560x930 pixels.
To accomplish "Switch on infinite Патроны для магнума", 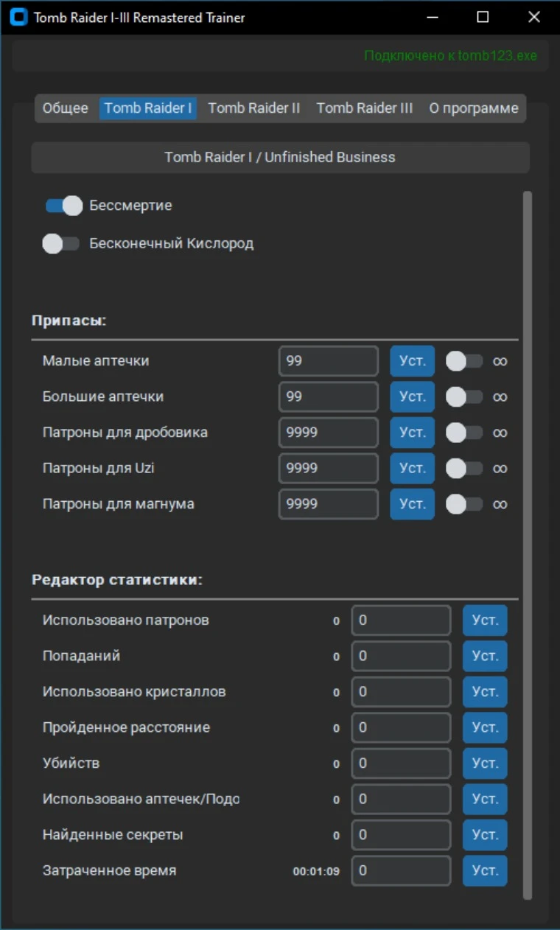I will [465, 504].
